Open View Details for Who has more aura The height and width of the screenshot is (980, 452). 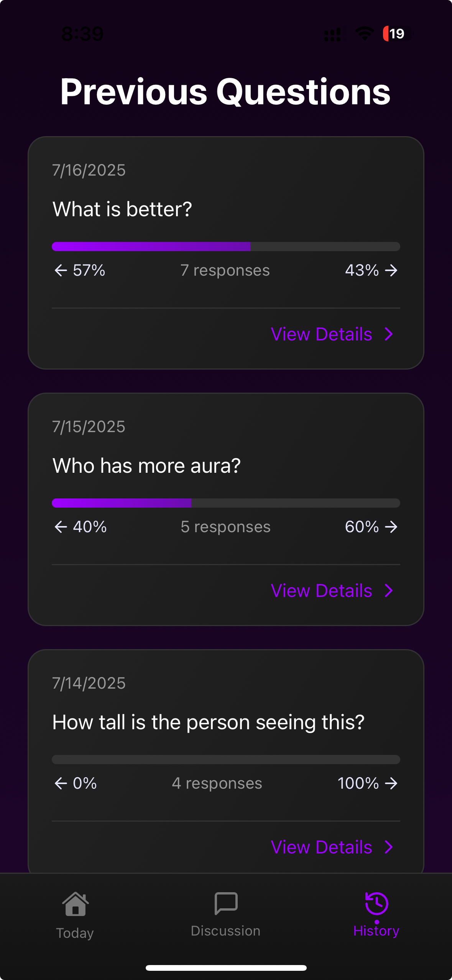322,590
